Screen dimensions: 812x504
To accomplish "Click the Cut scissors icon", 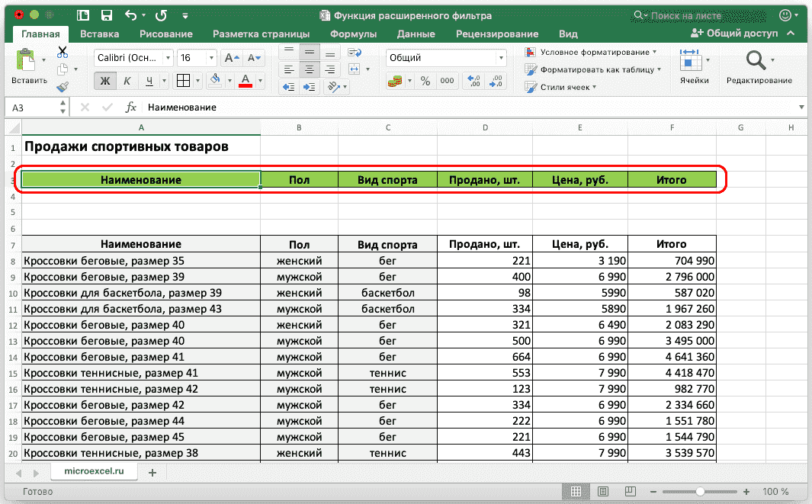I will coord(63,52).
